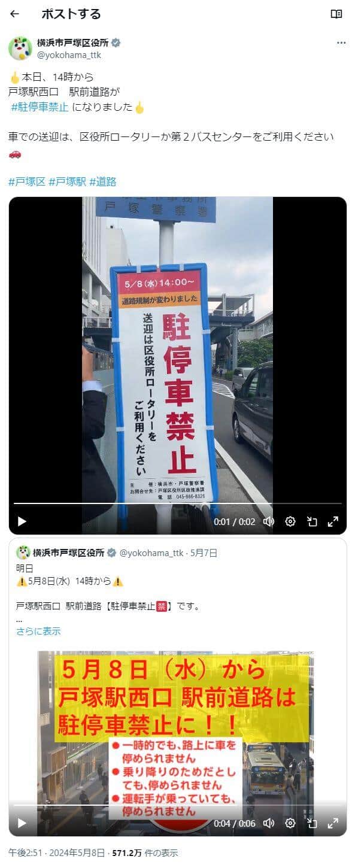The height and width of the screenshot is (868, 355).
Task: Open post options three-dot menu
Action: 341,43
